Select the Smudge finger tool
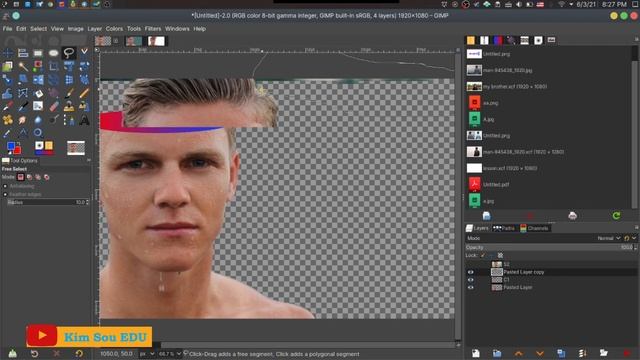This screenshot has width=640, height=360. 23,120
